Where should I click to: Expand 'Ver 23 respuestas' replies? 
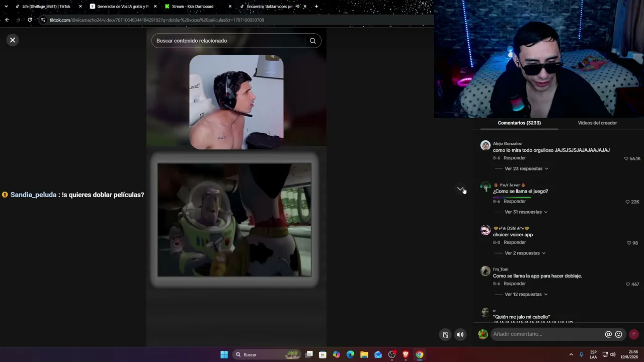pyautogui.click(x=526, y=169)
